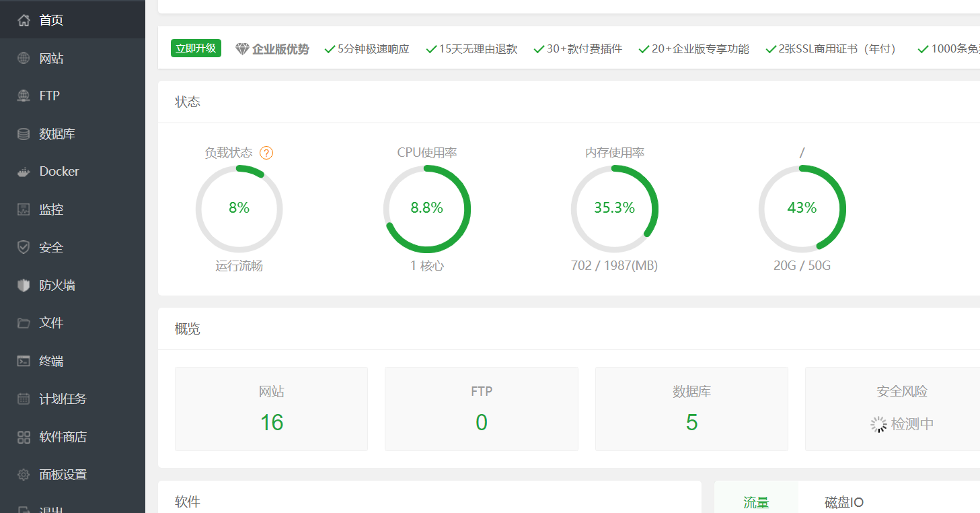Open the globe icon for 网站
This screenshot has width=980, height=513.
pyautogui.click(x=24, y=59)
